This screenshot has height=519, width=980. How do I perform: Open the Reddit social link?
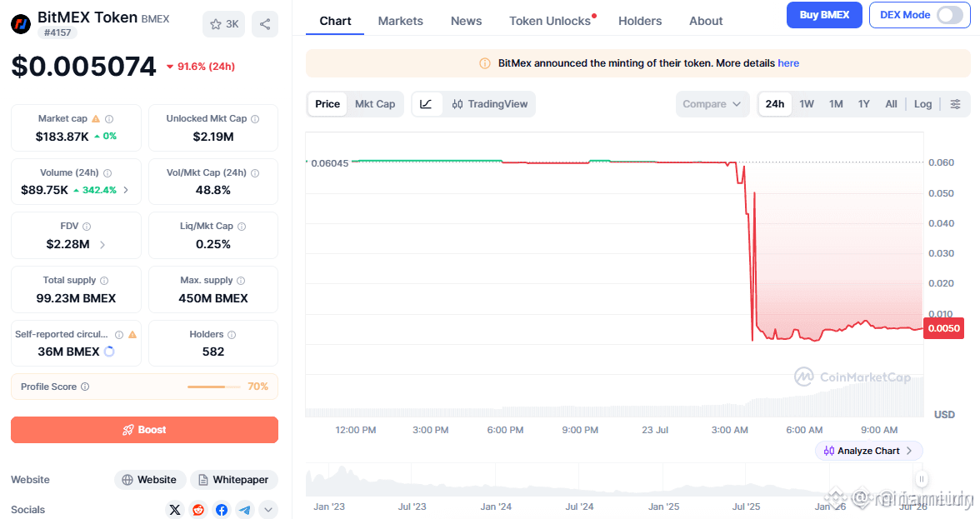coord(198,510)
